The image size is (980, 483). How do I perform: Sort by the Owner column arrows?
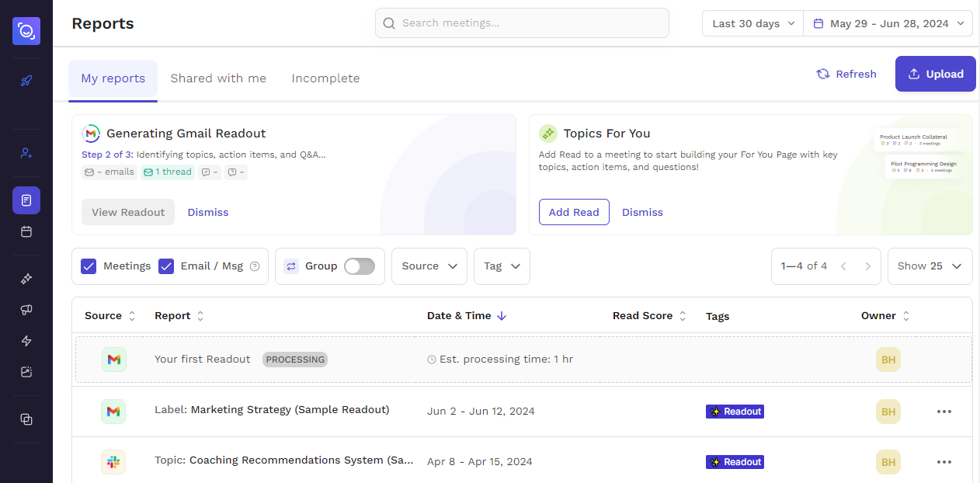click(906, 316)
